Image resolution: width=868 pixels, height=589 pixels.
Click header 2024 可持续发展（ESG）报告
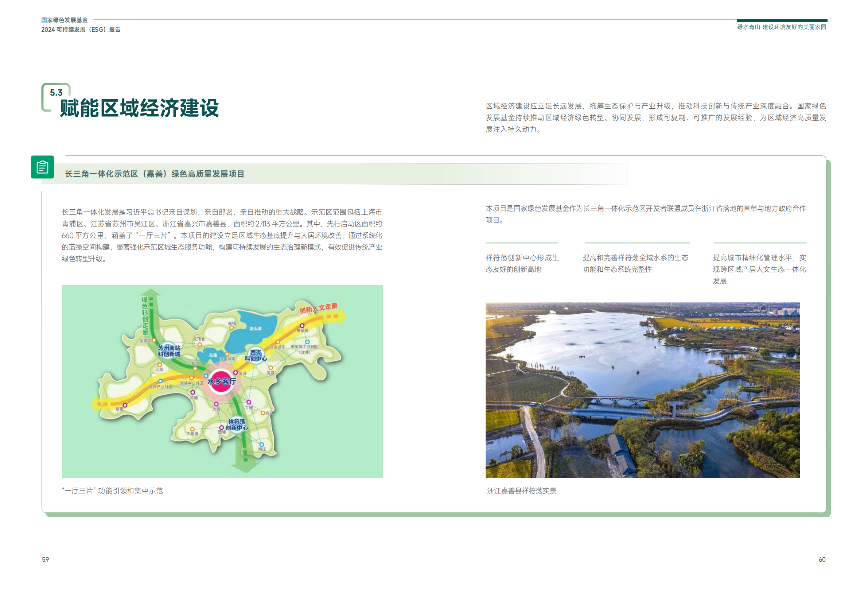tap(81, 30)
